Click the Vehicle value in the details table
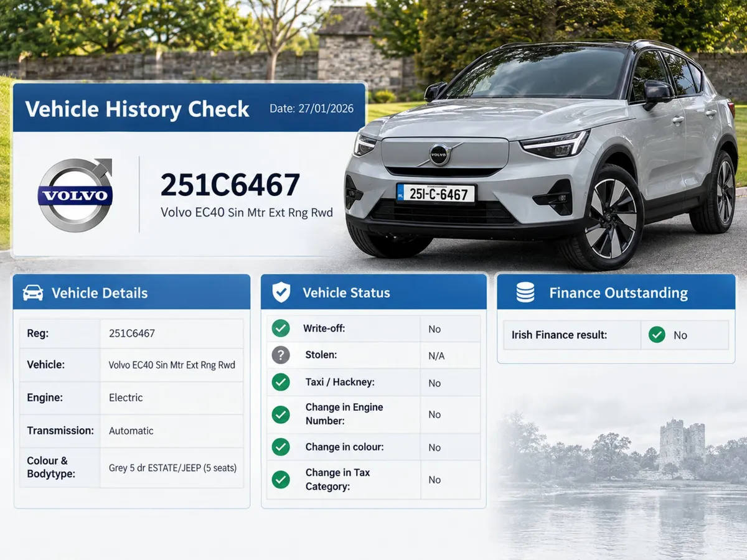The width and height of the screenshot is (747, 560). pos(172,365)
